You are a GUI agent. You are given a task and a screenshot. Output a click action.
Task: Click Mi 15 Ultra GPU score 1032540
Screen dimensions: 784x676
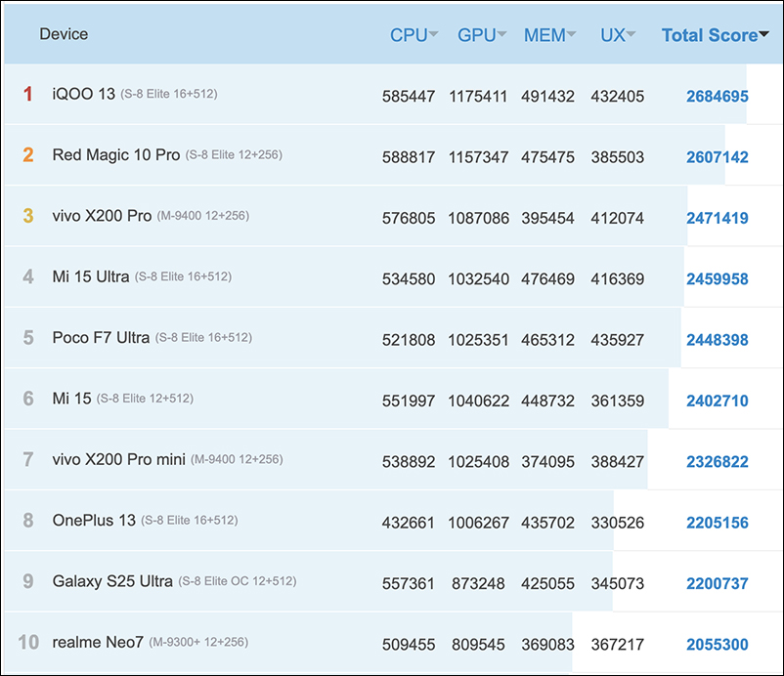[478, 278]
